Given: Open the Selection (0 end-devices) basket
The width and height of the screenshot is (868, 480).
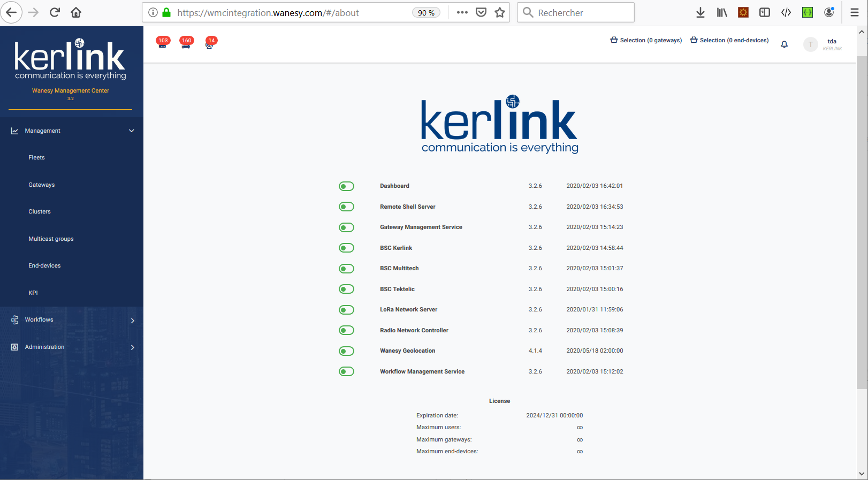Looking at the screenshot, I should click(729, 40).
